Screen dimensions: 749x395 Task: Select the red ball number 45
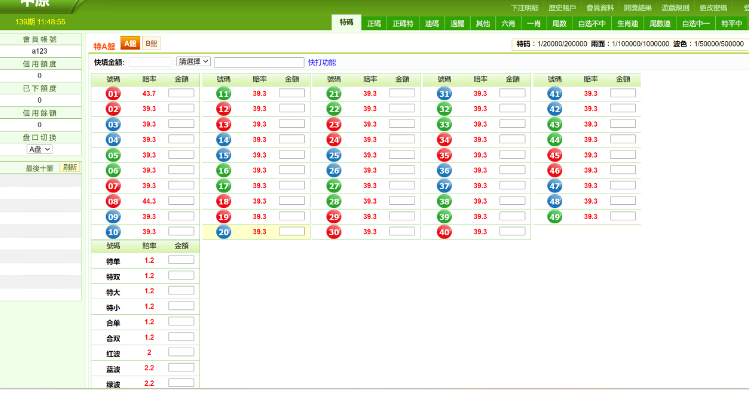coord(555,155)
